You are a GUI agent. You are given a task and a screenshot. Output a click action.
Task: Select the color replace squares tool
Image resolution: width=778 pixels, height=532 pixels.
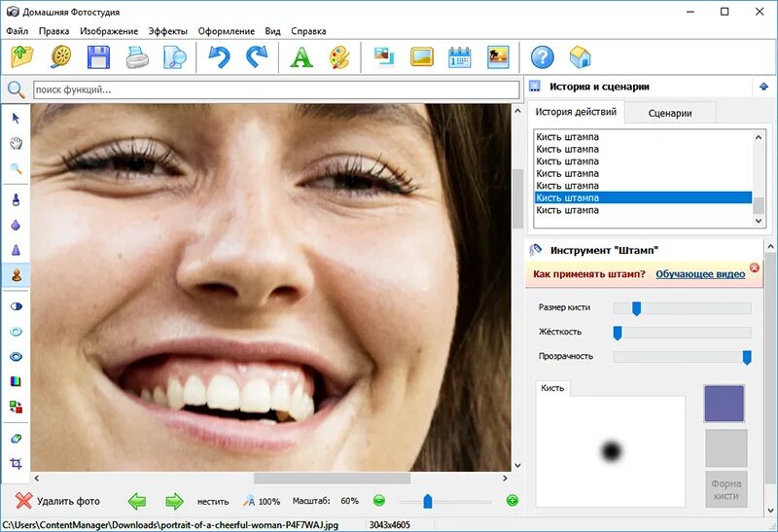[16, 407]
